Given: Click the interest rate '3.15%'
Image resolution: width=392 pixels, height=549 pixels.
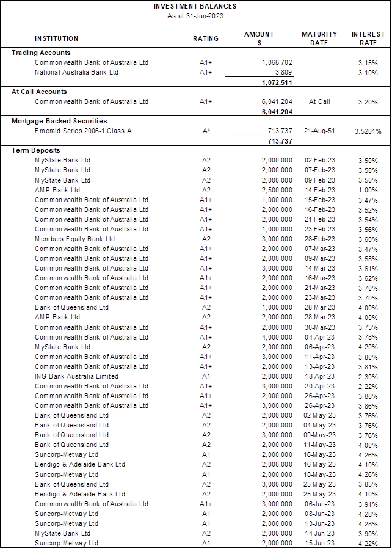Looking at the screenshot, I should pos(368,64).
